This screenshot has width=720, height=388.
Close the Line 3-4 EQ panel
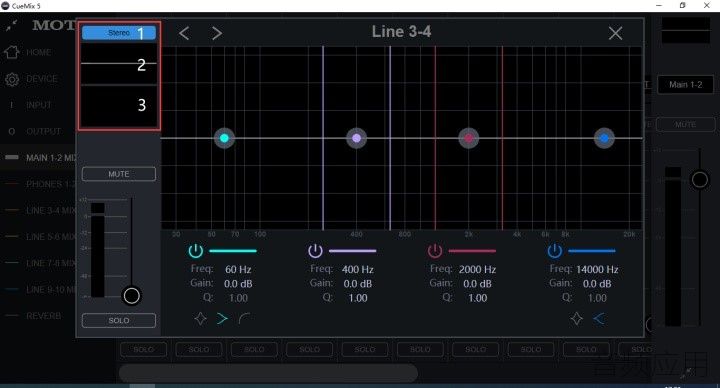pyautogui.click(x=615, y=33)
